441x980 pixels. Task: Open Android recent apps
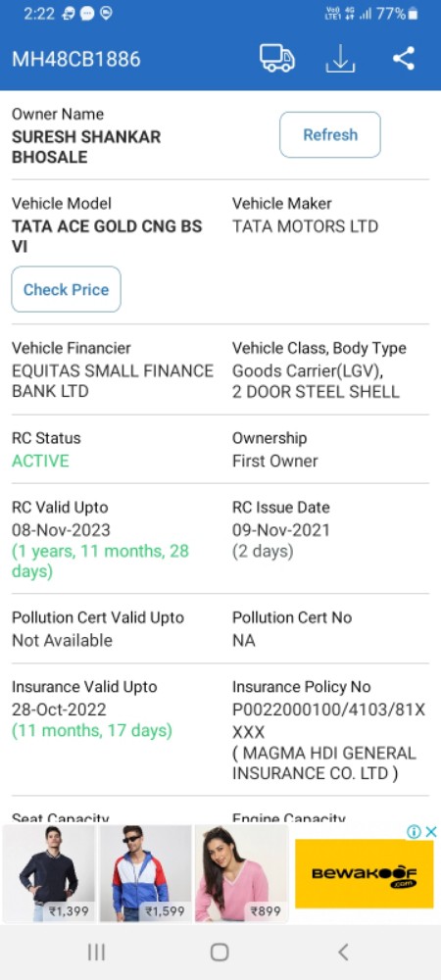(x=96, y=952)
